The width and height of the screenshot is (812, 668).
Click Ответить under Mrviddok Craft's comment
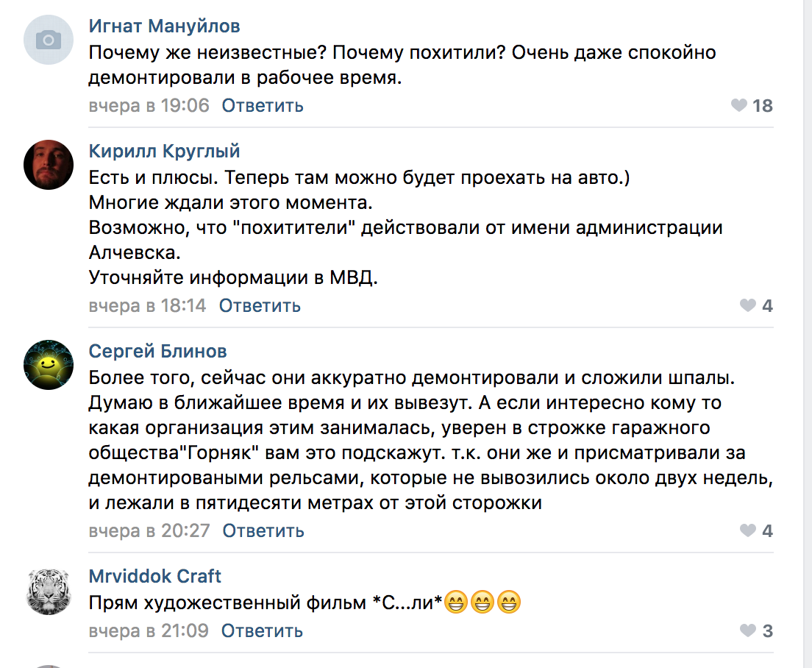click(262, 630)
